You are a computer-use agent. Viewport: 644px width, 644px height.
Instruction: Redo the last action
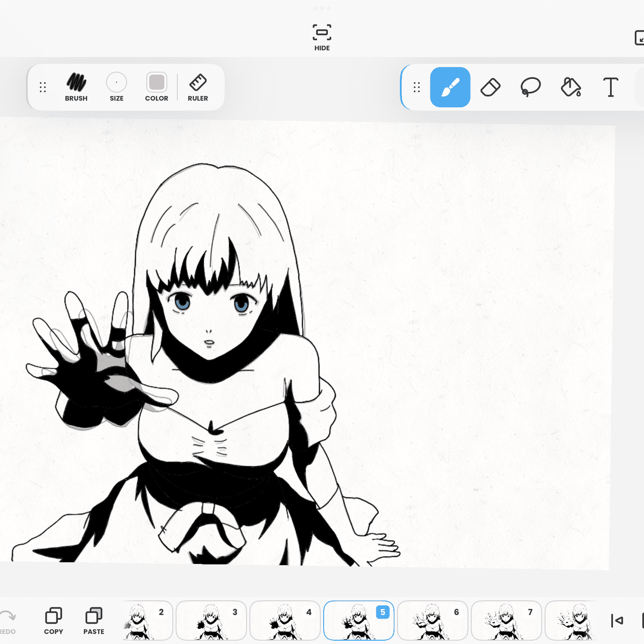[8, 621]
